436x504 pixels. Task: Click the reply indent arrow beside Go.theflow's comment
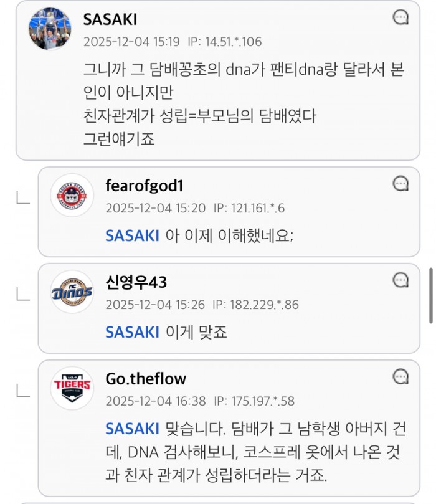22,391
